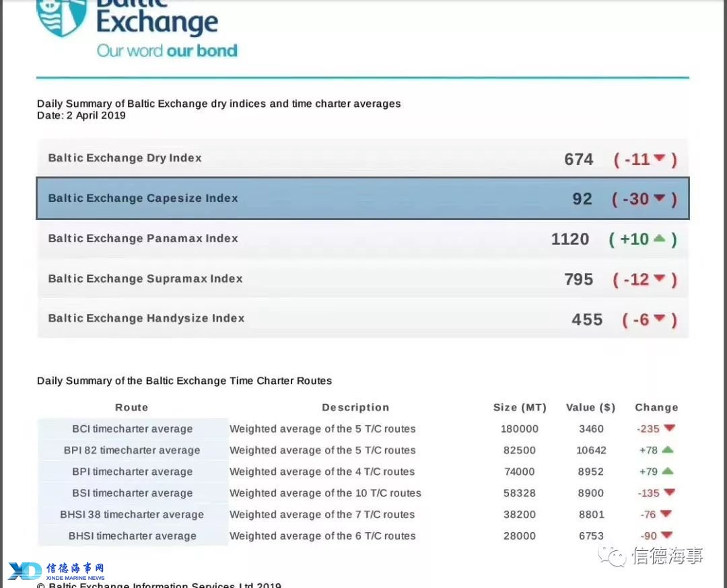Click the Description column header
The image size is (727, 588).
355,407
